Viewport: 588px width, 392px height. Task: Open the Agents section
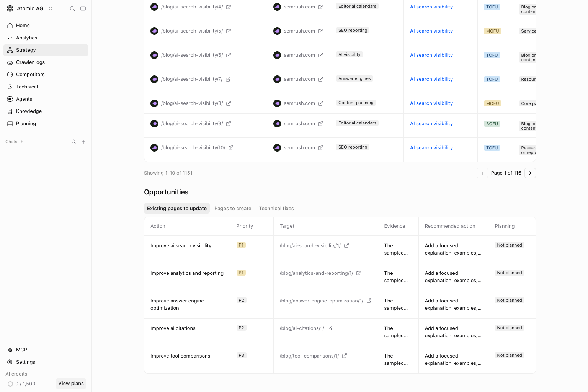click(x=46, y=99)
